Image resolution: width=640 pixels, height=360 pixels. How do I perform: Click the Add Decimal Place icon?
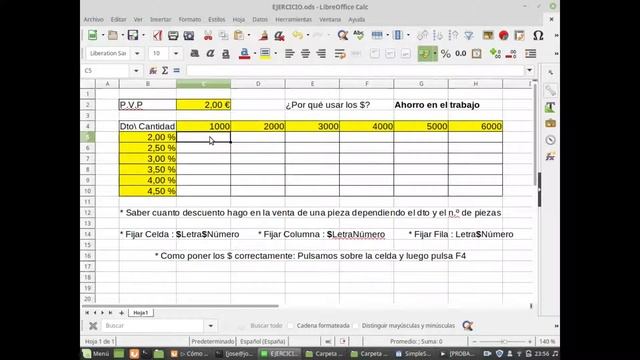[495, 53]
